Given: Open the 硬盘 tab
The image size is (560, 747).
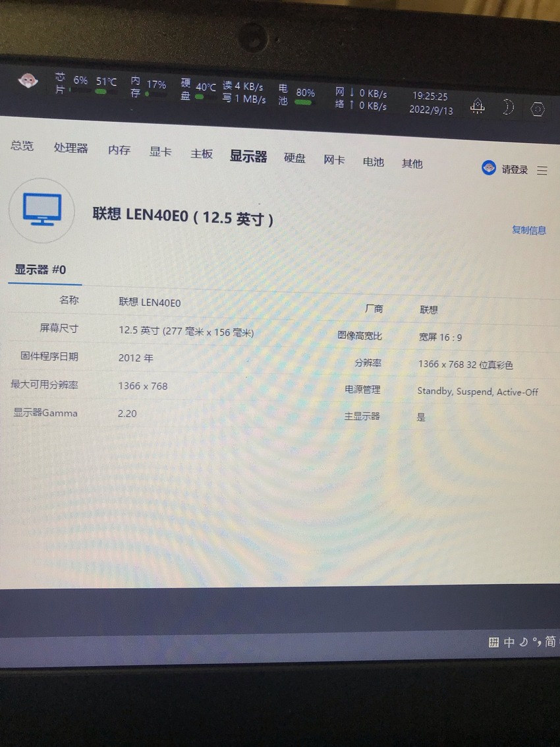Looking at the screenshot, I should point(294,158).
